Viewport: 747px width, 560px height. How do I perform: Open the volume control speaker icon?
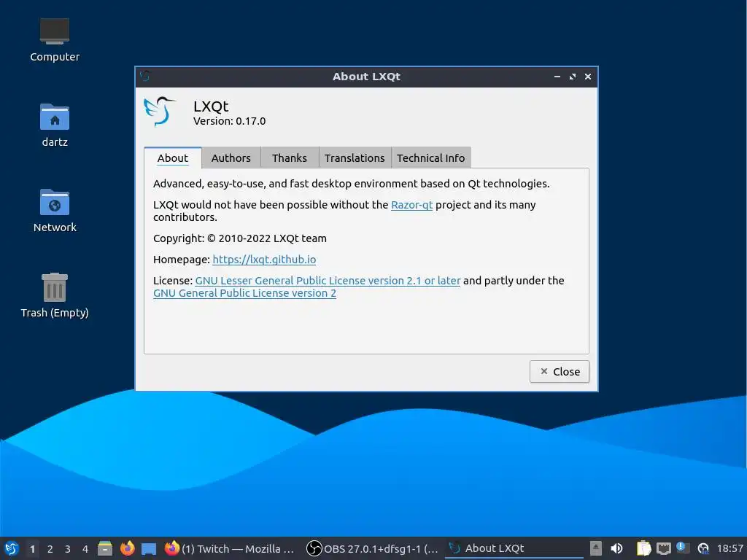(616, 548)
